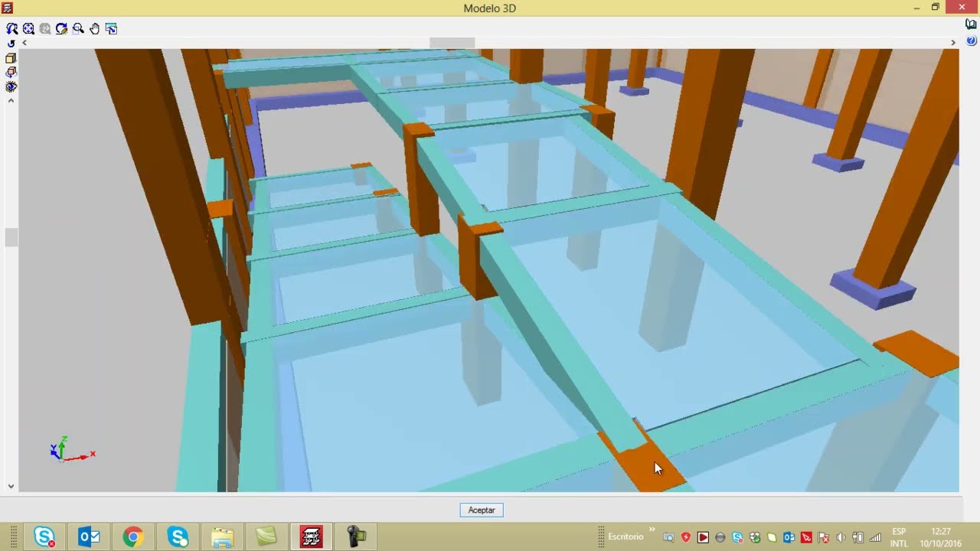
Task: Click the right arrow of horizontal scrollbar
Action: [953, 43]
